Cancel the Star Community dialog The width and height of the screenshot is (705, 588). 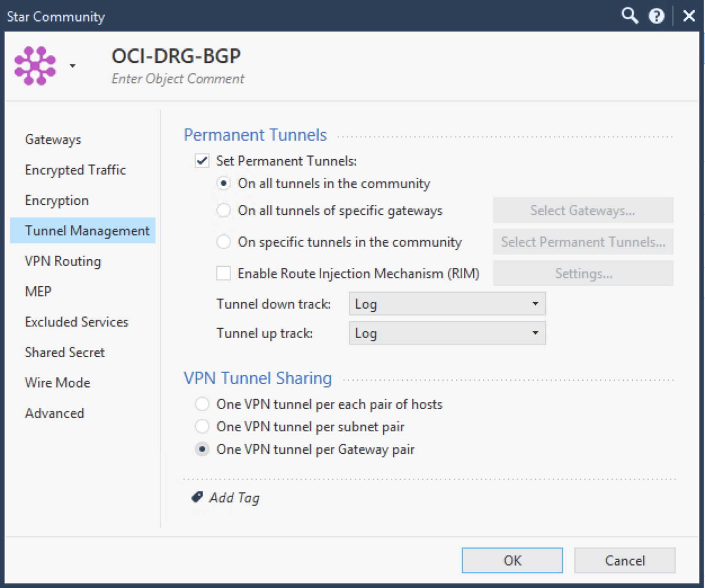pyautogui.click(x=625, y=560)
